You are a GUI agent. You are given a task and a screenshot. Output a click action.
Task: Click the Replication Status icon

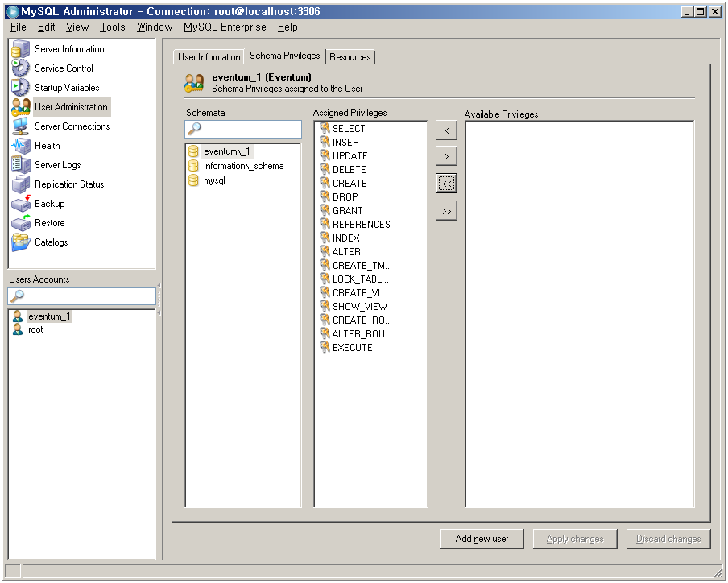pyautogui.click(x=20, y=184)
